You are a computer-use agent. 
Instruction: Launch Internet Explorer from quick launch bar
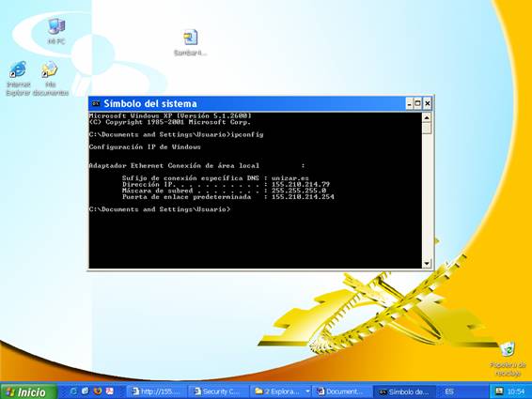(x=73, y=391)
